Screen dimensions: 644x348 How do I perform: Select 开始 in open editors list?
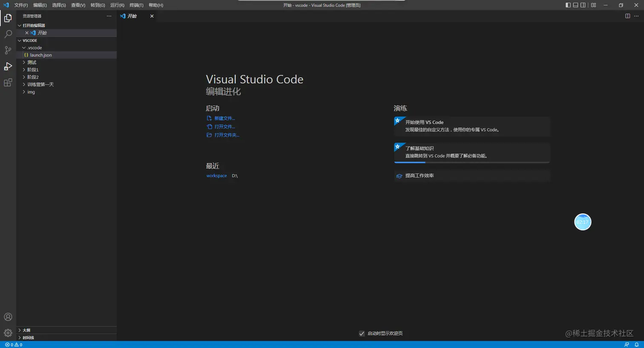tap(66, 33)
